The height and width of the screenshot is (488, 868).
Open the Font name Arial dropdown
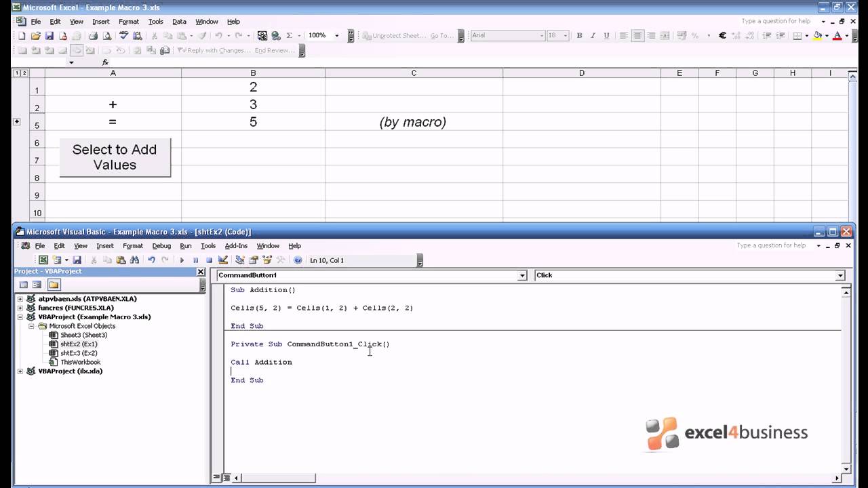pos(542,36)
